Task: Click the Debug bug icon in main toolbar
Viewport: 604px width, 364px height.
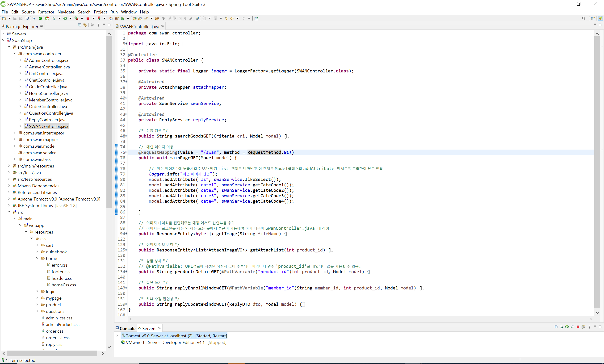Action: pyautogui.click(x=54, y=18)
